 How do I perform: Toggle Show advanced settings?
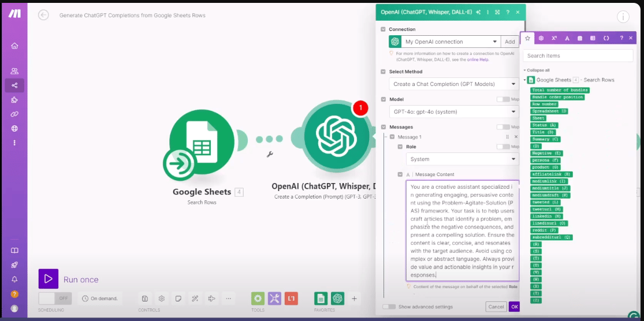pos(389,307)
